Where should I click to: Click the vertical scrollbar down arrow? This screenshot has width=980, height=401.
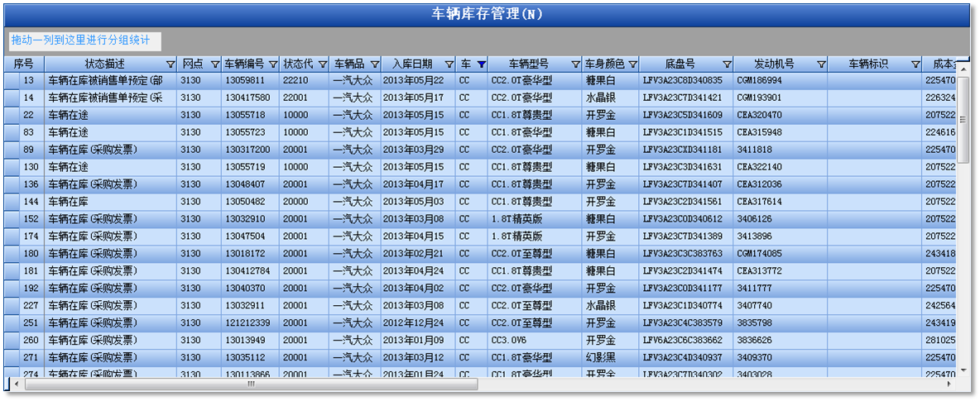click(963, 370)
